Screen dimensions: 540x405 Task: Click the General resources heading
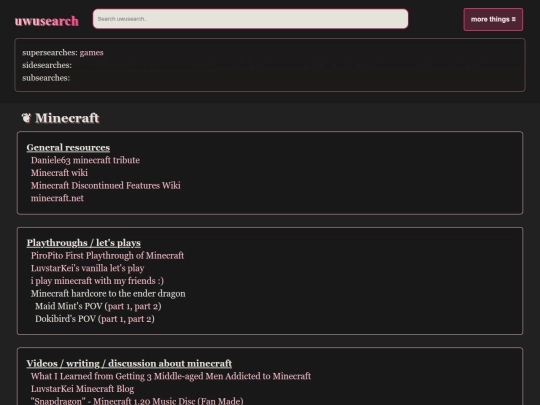[x=68, y=147]
